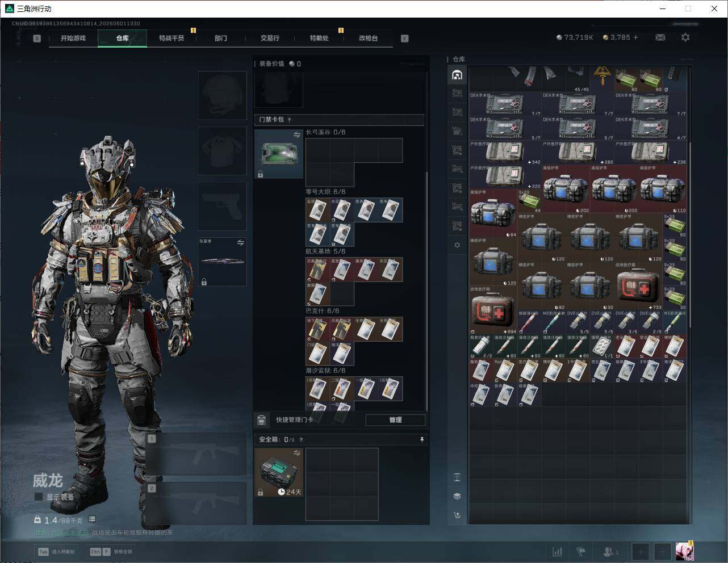This screenshot has height=563, width=728.
Task: Click the help icon beside 安全箱
Action: tap(301, 439)
